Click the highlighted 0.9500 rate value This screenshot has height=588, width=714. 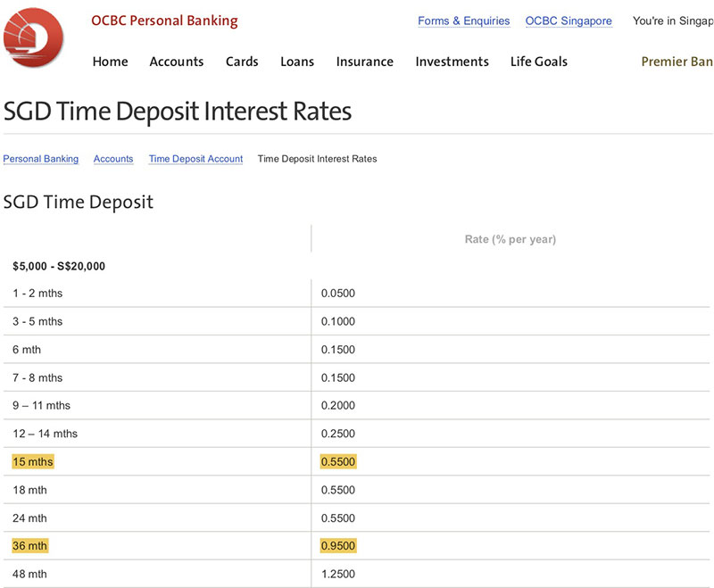(x=338, y=546)
